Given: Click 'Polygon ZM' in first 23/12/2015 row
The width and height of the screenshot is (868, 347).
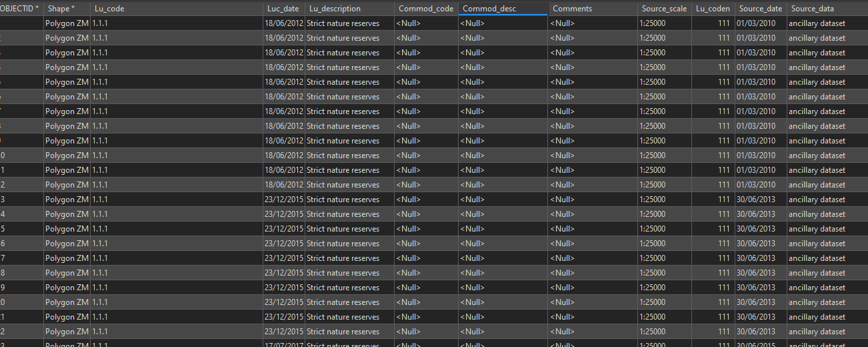Looking at the screenshot, I should coord(67,200).
